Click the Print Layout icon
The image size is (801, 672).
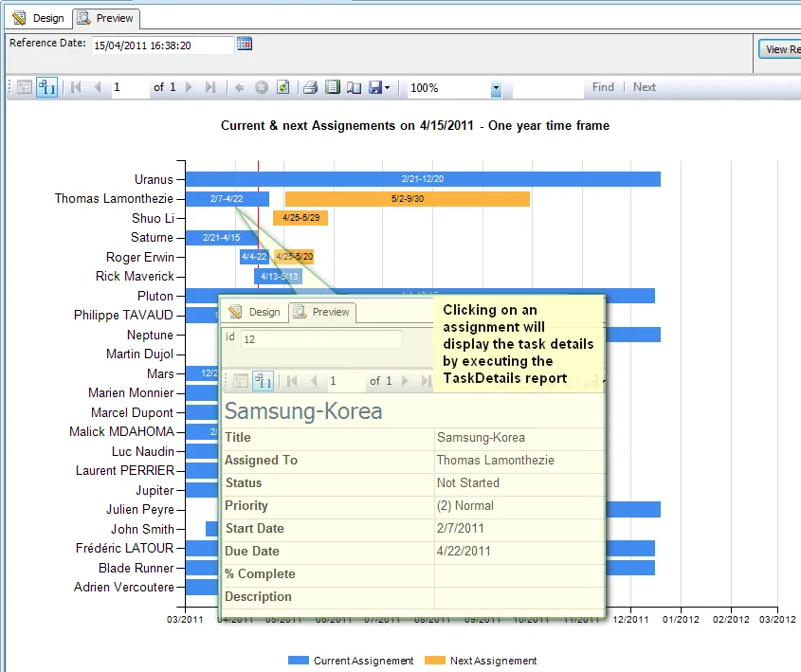[334, 87]
